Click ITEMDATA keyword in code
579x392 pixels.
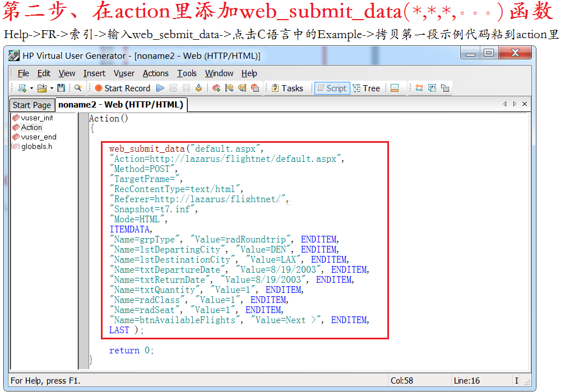130,230
